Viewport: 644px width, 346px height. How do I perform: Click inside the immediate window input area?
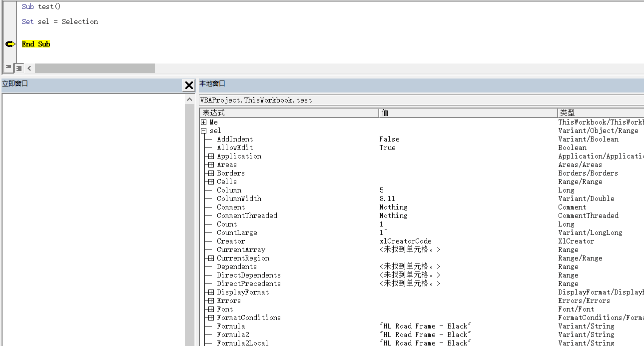tap(92, 220)
